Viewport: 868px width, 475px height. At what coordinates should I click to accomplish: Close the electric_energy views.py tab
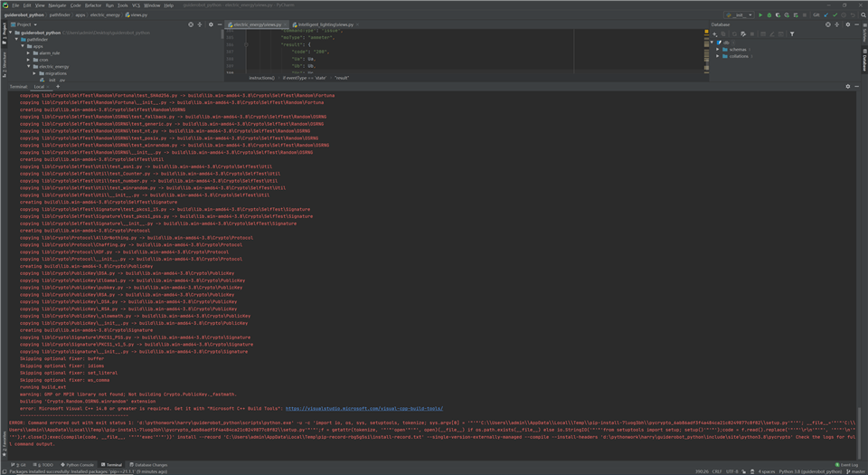[x=286, y=24]
